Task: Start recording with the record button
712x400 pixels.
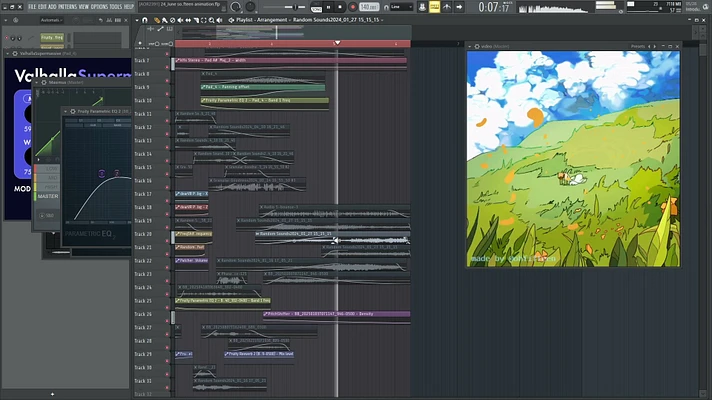Action: point(352,7)
